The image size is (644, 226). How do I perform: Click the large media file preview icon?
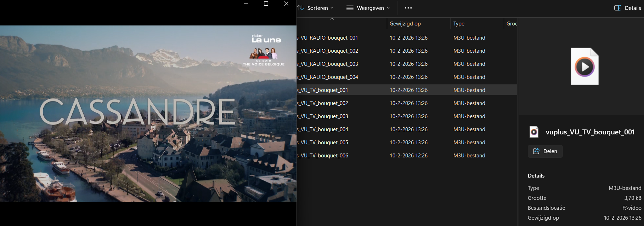tap(584, 66)
